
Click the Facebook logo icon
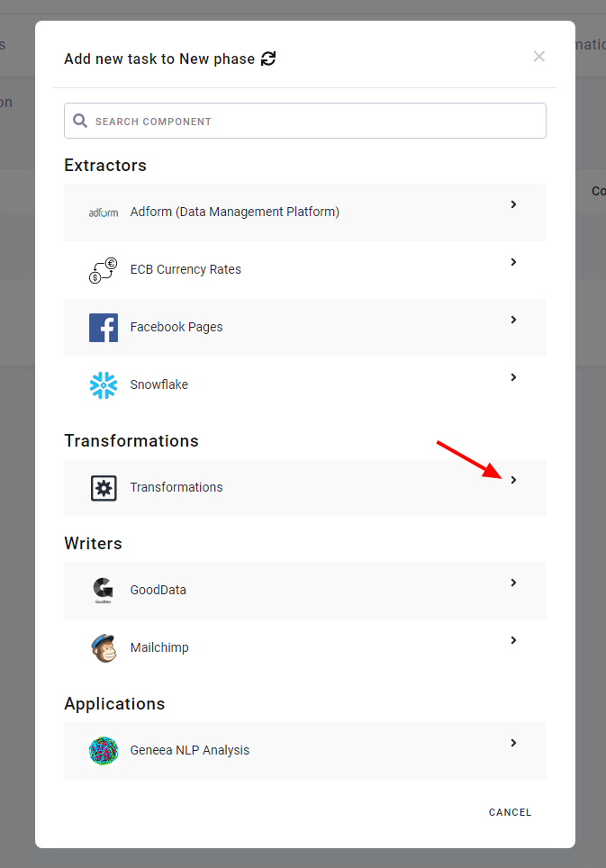(104, 328)
